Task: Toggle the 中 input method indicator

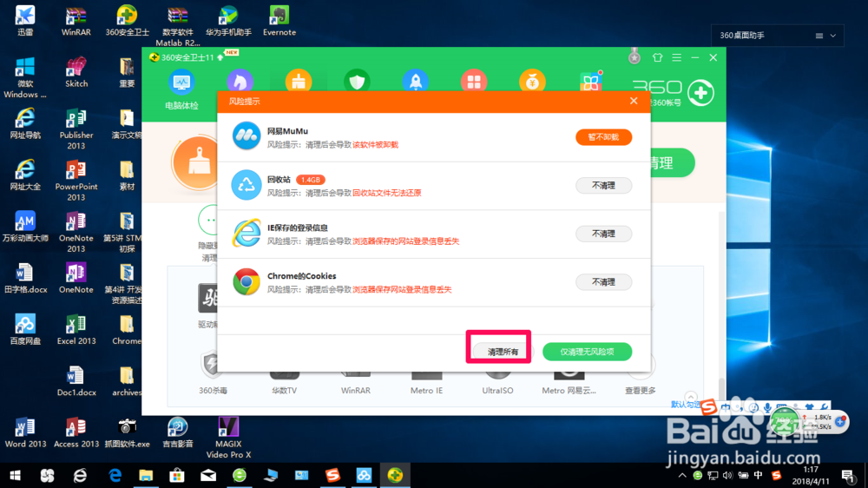Action: tap(758, 475)
